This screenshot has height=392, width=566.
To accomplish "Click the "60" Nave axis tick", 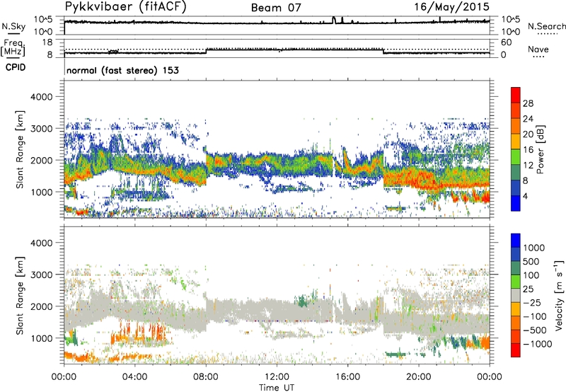I will point(506,42).
